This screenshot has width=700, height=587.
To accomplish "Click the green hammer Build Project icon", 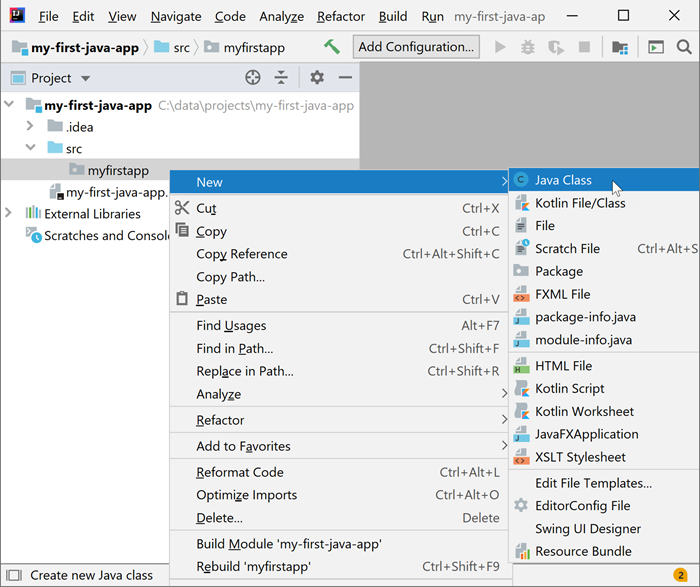I will (x=332, y=47).
